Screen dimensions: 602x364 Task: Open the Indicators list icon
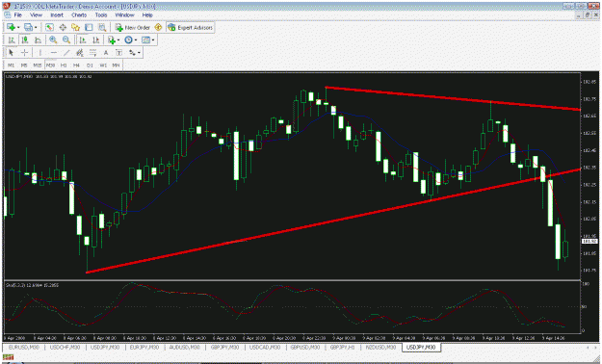point(112,39)
